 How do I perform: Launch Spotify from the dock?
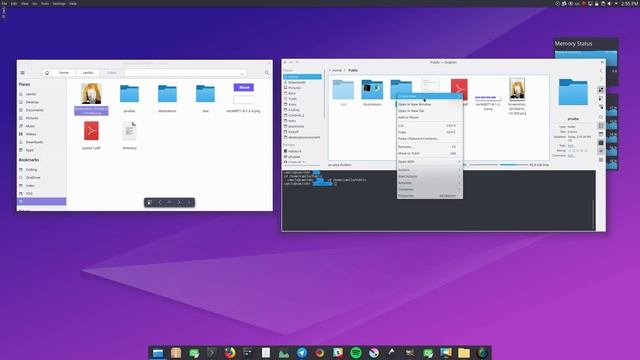tap(356, 353)
